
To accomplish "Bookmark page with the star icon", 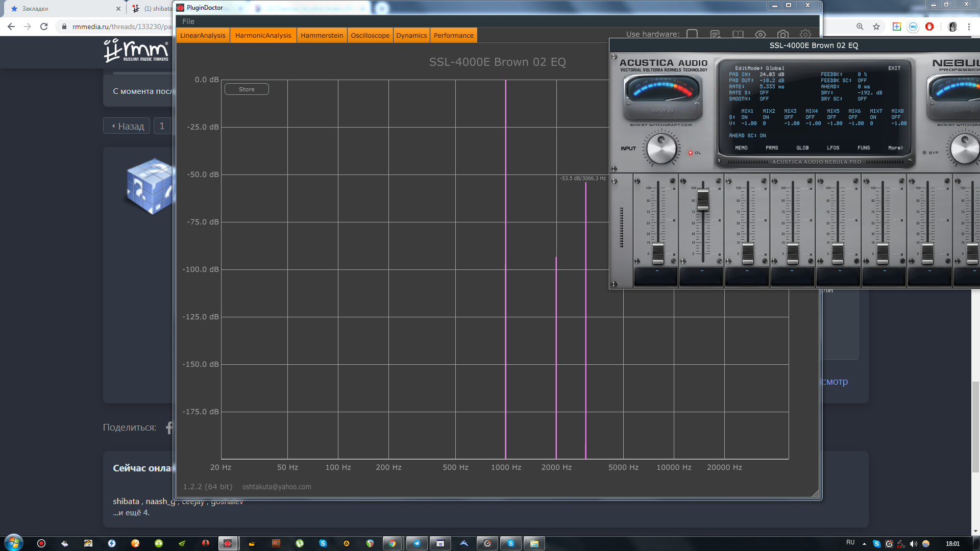I will pos(876,27).
